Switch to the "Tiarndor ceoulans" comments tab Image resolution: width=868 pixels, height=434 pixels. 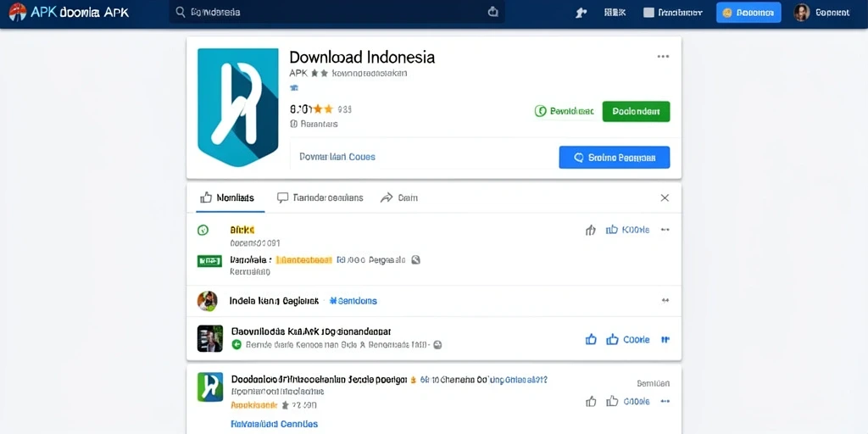point(320,198)
